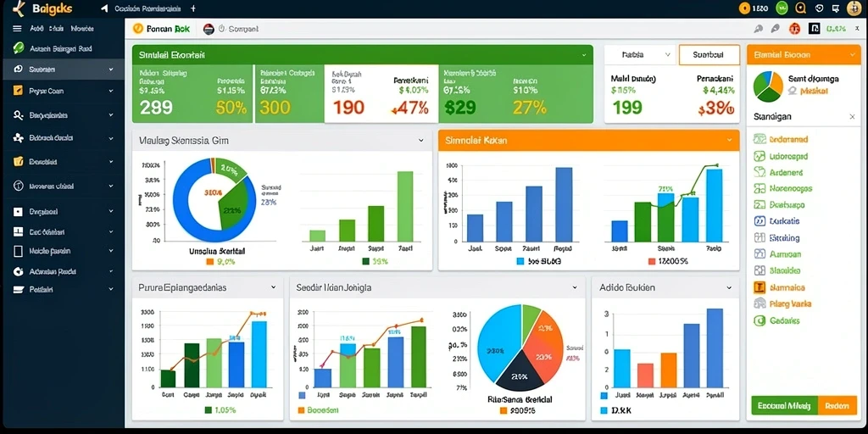Close the Stanaigan list with the X
The width and height of the screenshot is (868, 434).
pos(852,117)
